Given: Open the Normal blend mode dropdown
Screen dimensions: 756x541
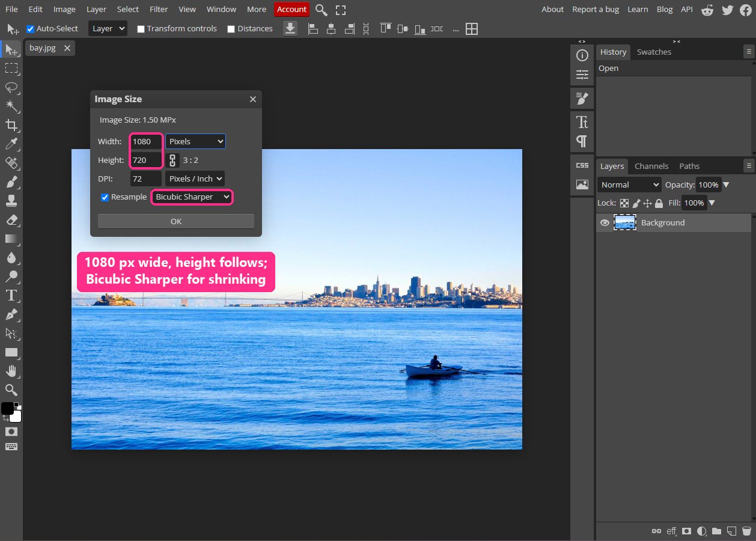Looking at the screenshot, I should point(629,185).
